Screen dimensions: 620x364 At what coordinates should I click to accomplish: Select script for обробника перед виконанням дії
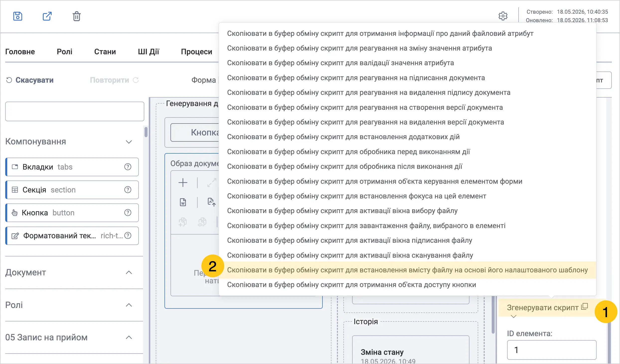tap(407, 152)
